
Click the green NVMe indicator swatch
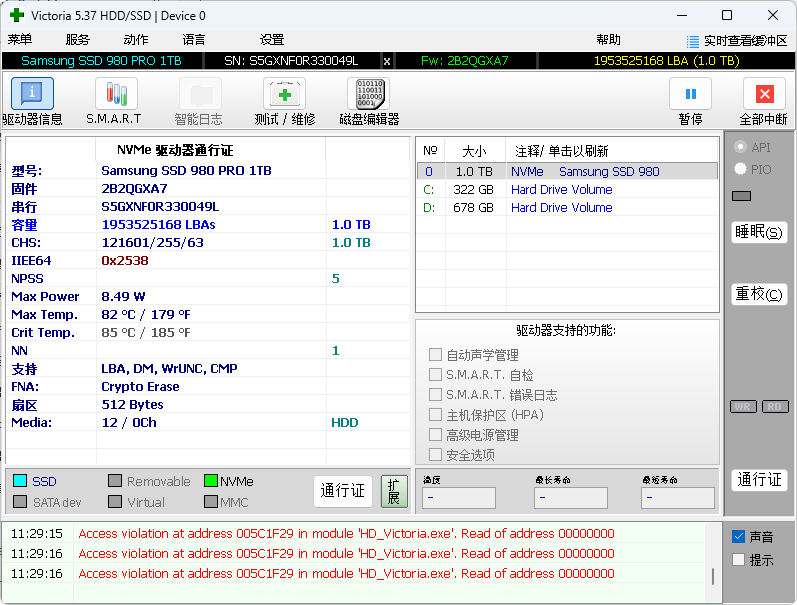(x=211, y=481)
